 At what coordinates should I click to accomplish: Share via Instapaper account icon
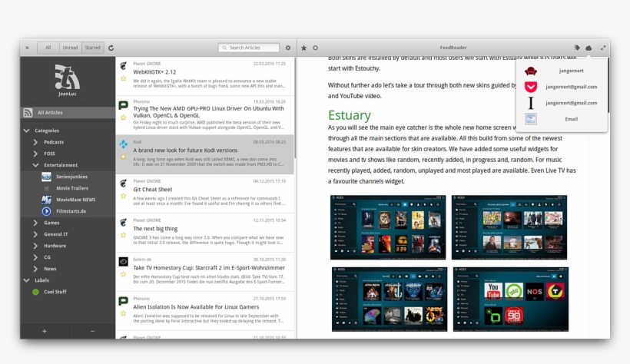[531, 103]
